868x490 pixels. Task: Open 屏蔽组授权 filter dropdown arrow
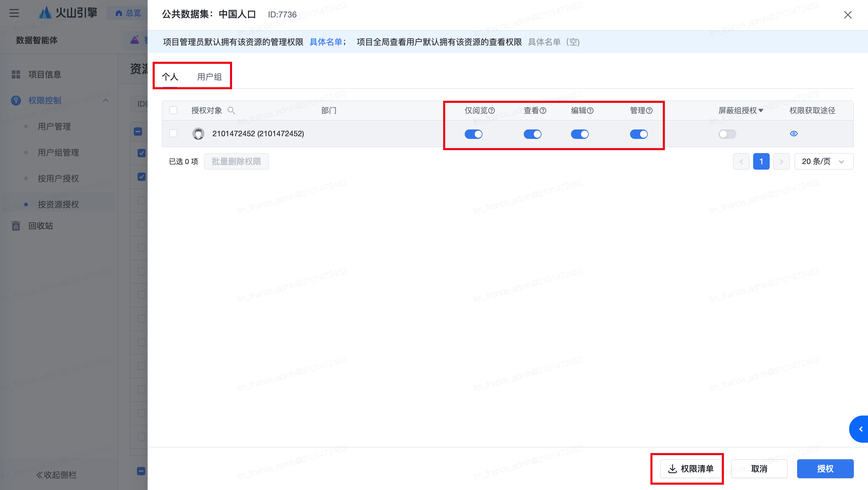[761, 110]
